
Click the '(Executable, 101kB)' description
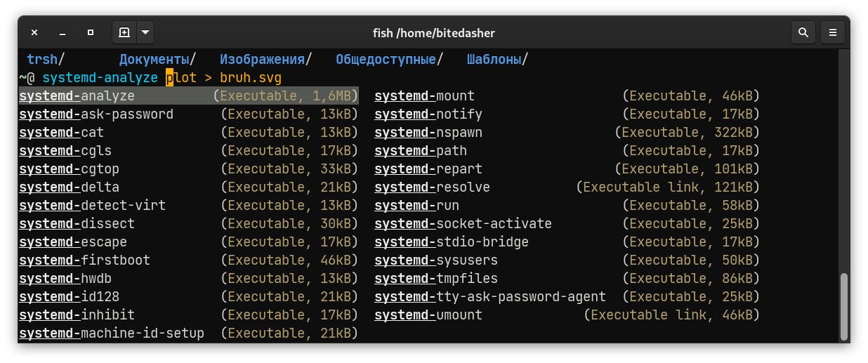pyautogui.click(x=688, y=169)
